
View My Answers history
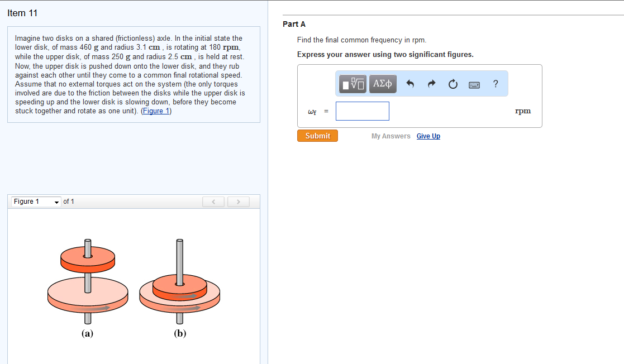coord(391,136)
